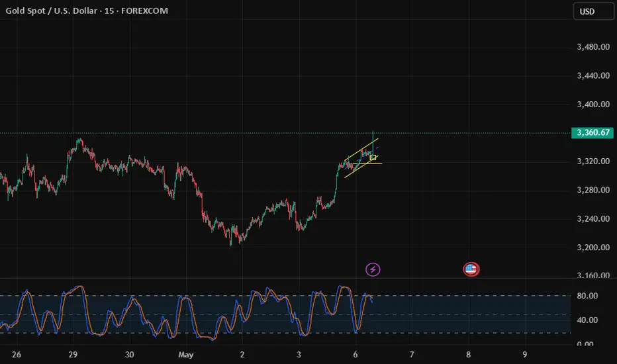Click the date label 29 on time axis
Viewport: 617px width, 364px height.
[73, 355]
